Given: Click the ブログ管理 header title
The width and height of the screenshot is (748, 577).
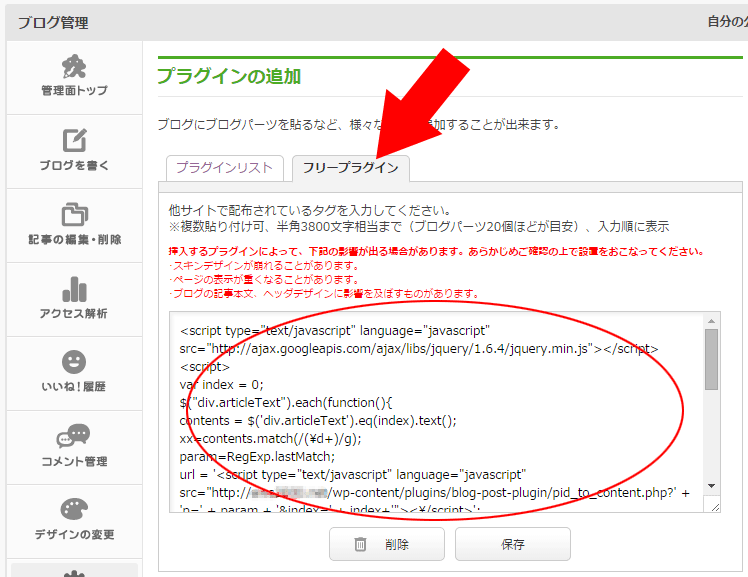Looking at the screenshot, I should pos(53,22).
